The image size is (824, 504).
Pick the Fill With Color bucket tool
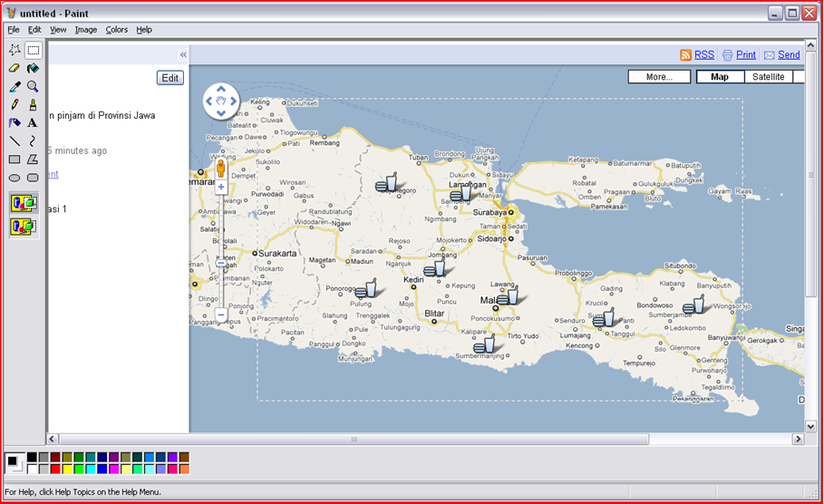33,68
